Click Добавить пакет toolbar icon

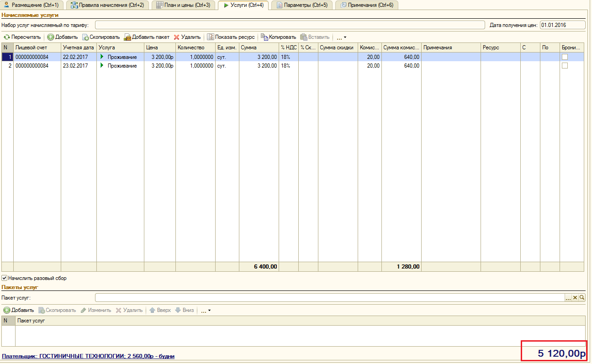127,37
